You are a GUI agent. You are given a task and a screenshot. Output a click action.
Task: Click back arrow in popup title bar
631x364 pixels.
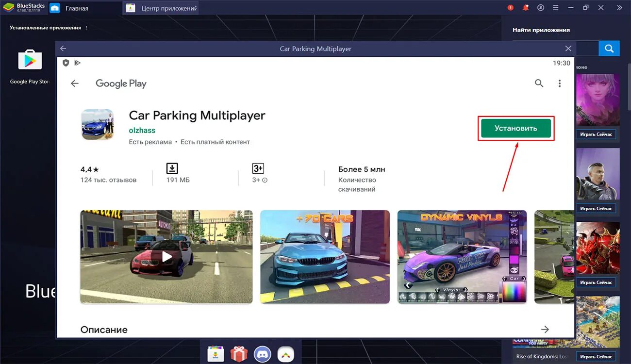(x=63, y=49)
